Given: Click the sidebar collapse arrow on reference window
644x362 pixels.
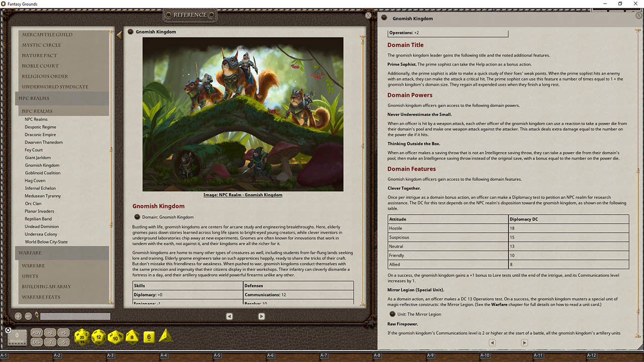Looking at the screenshot, I should click(119, 35).
